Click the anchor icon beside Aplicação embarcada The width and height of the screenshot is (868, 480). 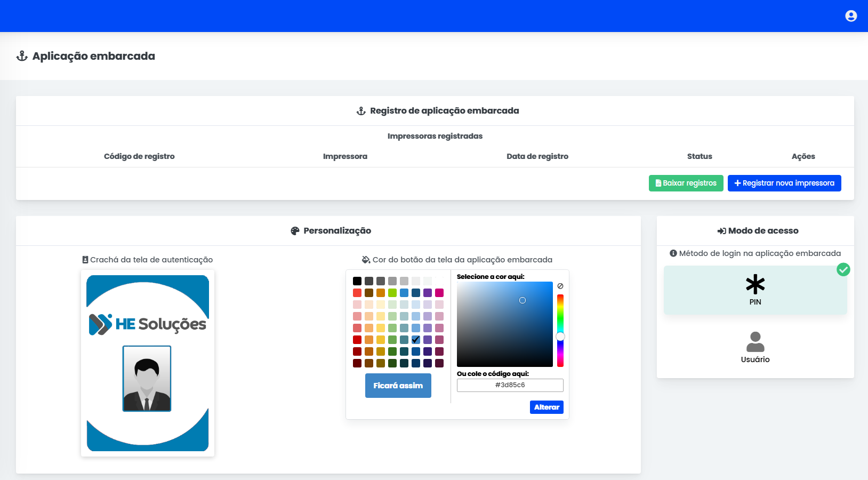pyautogui.click(x=22, y=56)
